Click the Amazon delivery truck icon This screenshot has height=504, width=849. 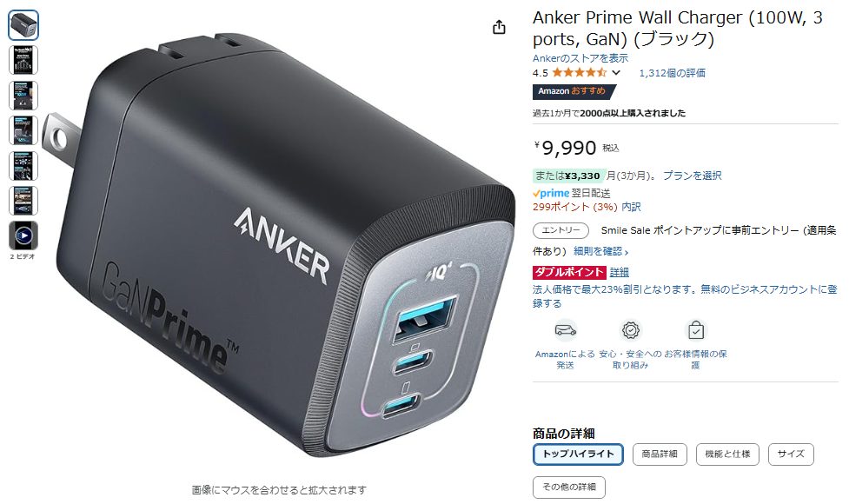coord(566,329)
